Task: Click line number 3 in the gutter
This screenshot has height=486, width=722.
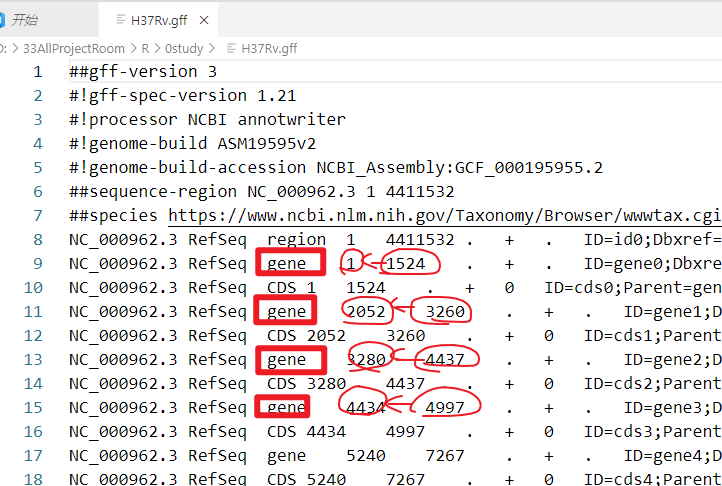Action: (x=38, y=120)
